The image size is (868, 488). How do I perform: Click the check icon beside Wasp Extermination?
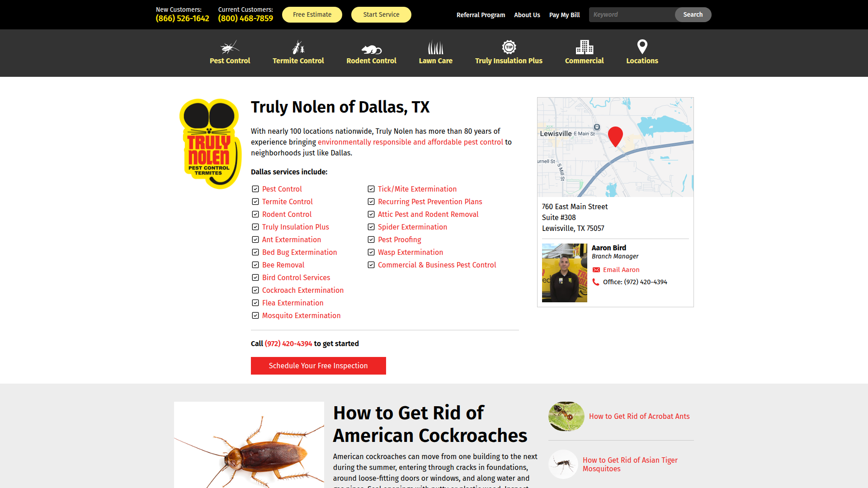point(371,252)
